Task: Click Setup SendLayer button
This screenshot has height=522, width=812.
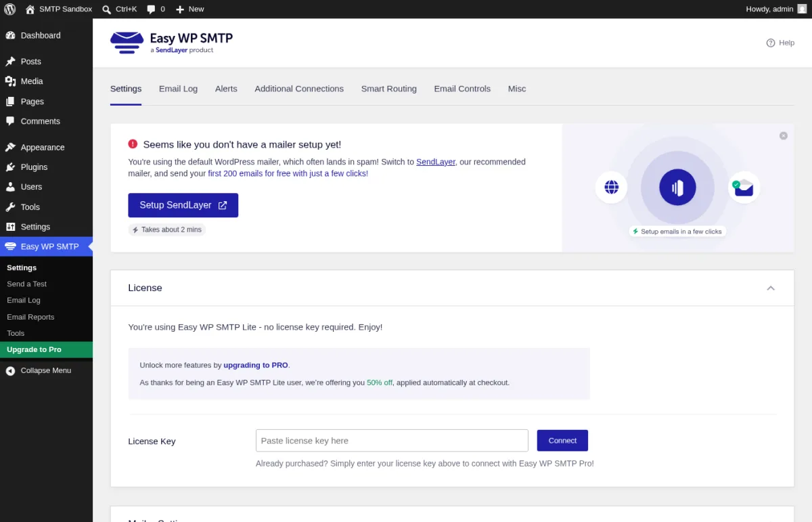Action: pyautogui.click(x=183, y=205)
